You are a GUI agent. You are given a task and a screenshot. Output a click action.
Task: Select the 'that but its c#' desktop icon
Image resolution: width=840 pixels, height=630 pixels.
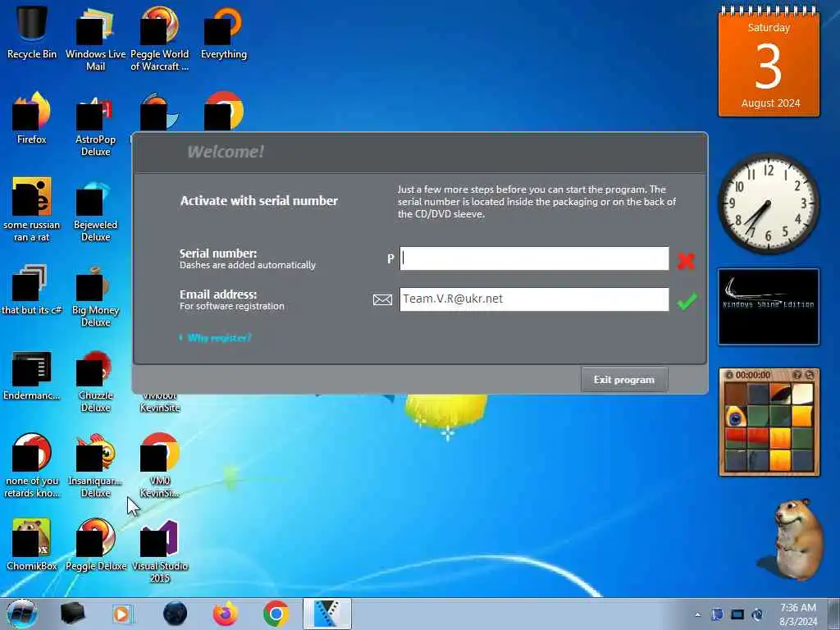[32, 290]
